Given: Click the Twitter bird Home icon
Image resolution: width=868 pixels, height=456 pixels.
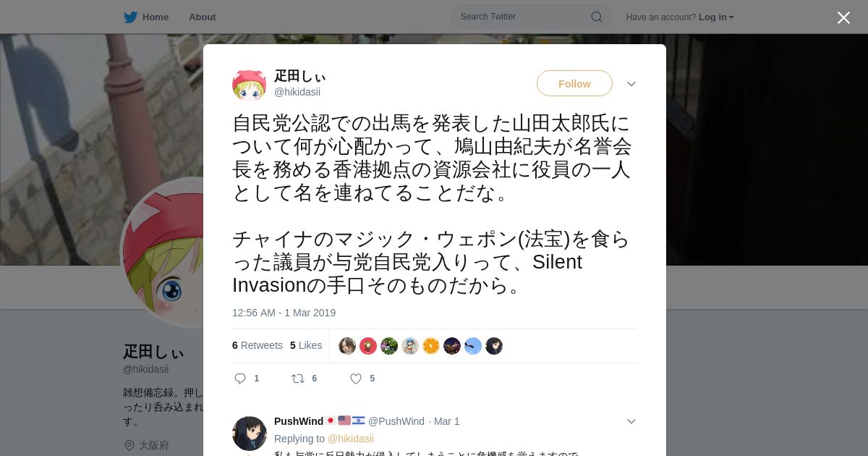Looking at the screenshot, I should [x=130, y=17].
